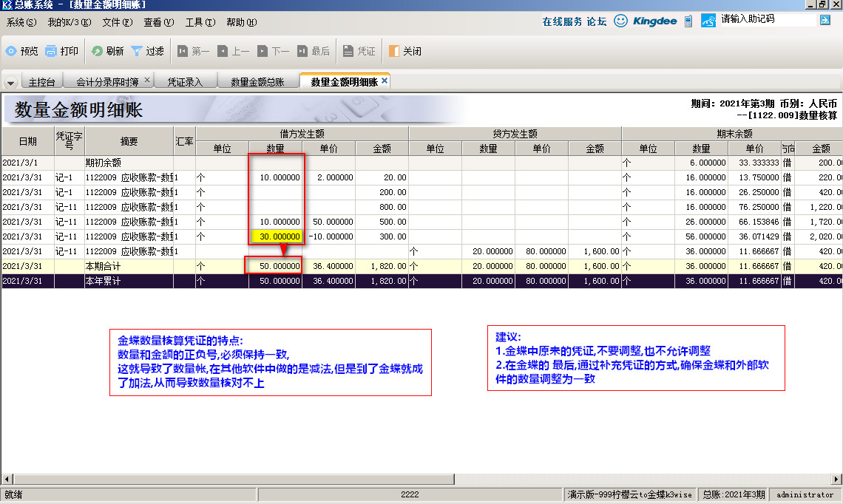Image resolution: width=843 pixels, height=504 pixels.
Task: Open the 查看(V) menu
Action: click(x=158, y=22)
